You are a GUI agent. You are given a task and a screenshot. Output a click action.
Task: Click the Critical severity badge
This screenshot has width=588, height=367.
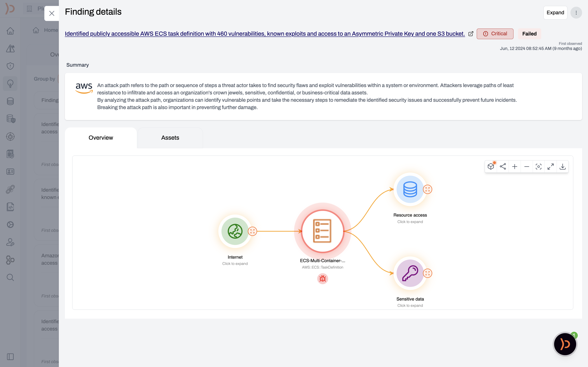pyautogui.click(x=495, y=34)
